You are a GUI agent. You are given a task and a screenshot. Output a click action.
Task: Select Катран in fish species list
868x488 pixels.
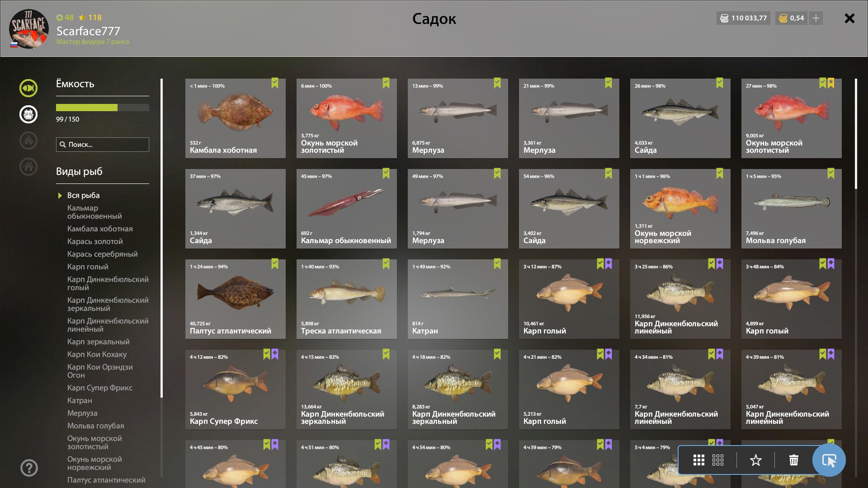(x=80, y=400)
